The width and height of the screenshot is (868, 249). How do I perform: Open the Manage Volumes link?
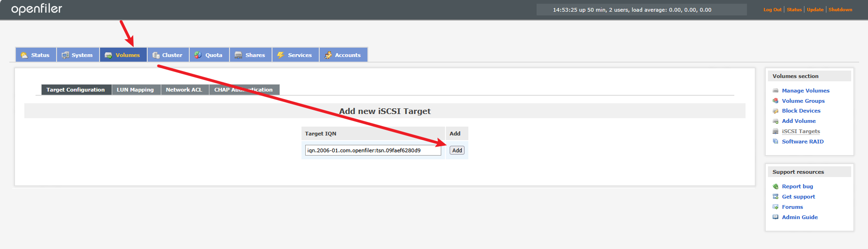[x=806, y=91]
